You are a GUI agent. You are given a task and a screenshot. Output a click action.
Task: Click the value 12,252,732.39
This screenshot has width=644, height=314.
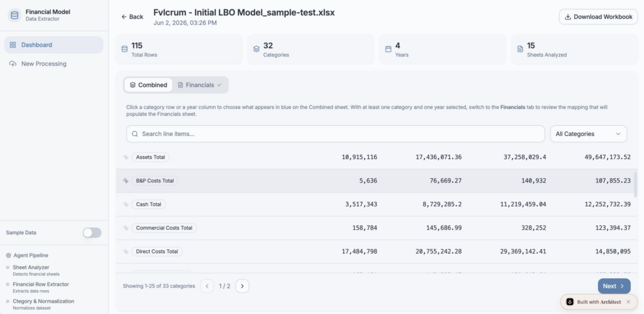tap(608, 205)
